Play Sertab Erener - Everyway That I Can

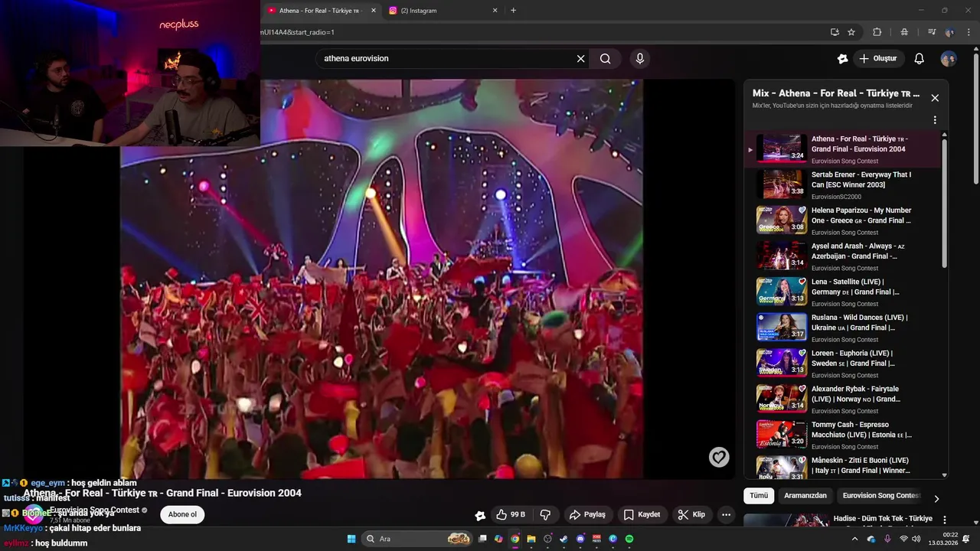(x=842, y=184)
